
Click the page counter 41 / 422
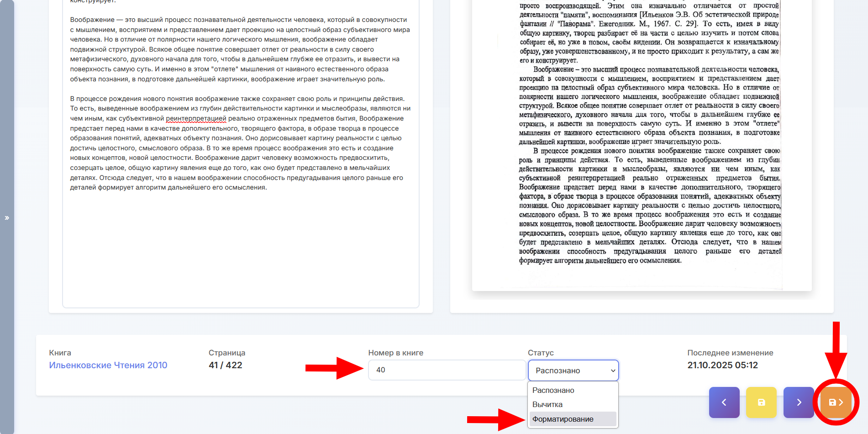click(226, 365)
